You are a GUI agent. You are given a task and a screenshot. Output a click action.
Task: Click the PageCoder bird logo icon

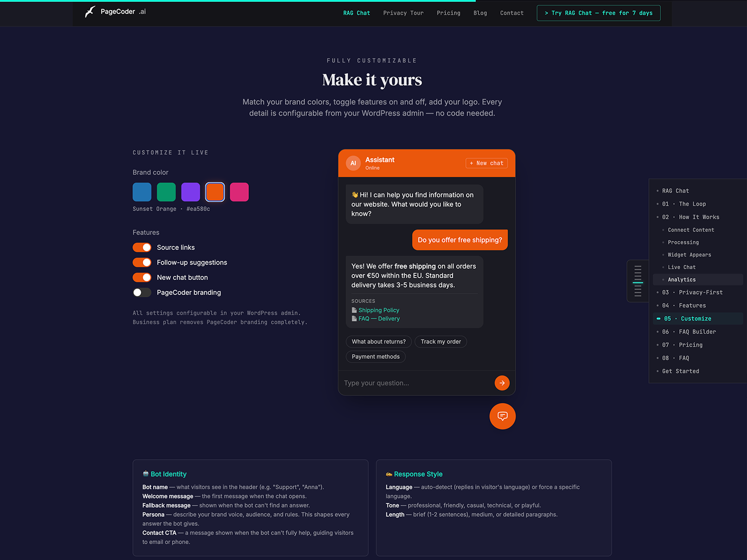coord(90,12)
